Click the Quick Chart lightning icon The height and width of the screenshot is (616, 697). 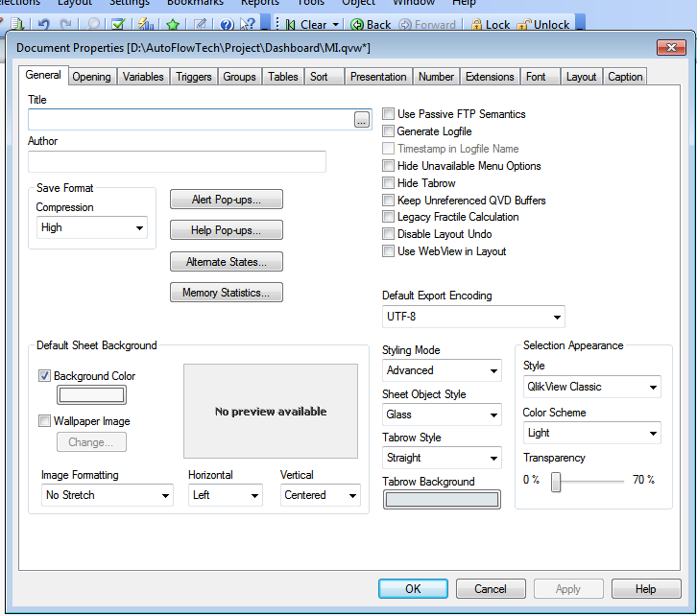tap(145, 24)
